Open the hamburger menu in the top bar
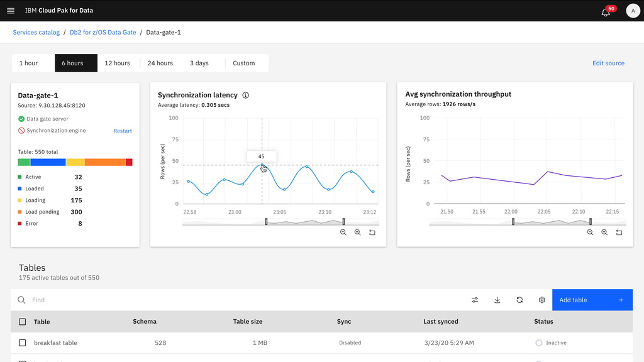This screenshot has width=644, height=362. coord(10,10)
